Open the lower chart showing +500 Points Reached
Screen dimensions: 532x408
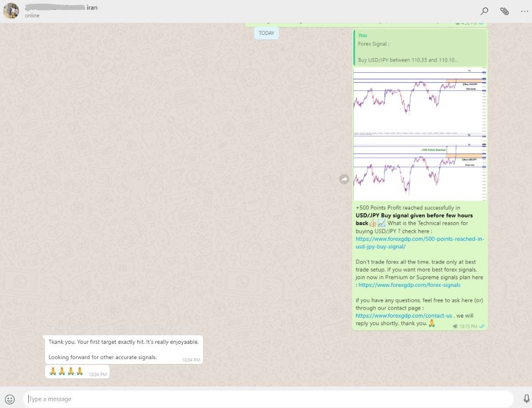(x=420, y=168)
